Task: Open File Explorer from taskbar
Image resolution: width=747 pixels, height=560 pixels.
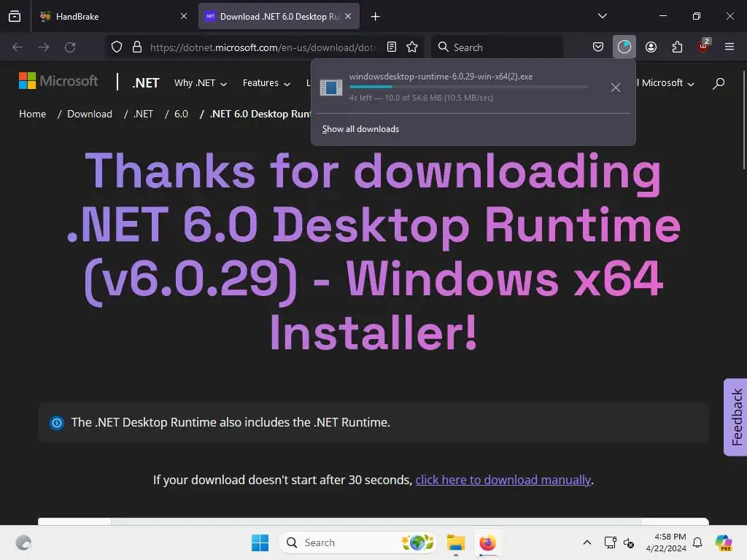Action: 455,542
